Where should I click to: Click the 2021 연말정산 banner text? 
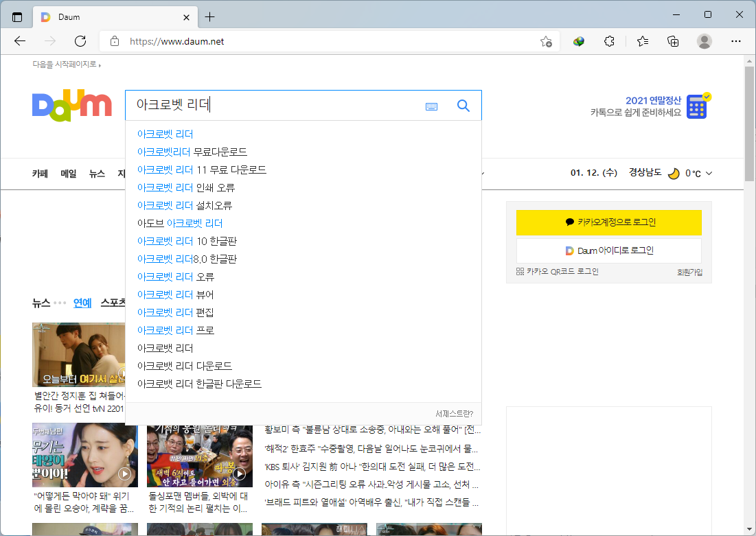pyautogui.click(x=653, y=100)
